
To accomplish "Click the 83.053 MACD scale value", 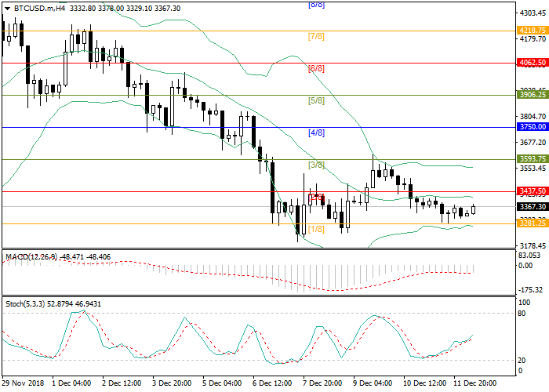I will coord(529,256).
